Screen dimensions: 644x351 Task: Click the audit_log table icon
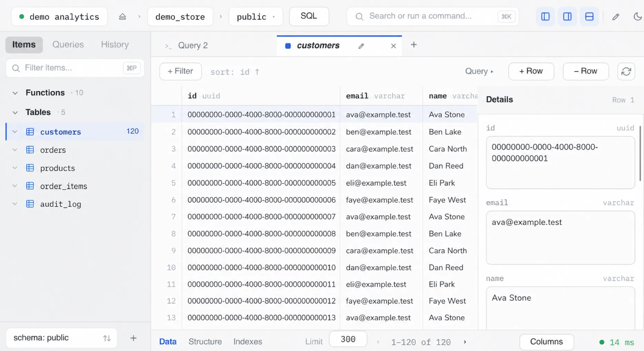coord(30,204)
